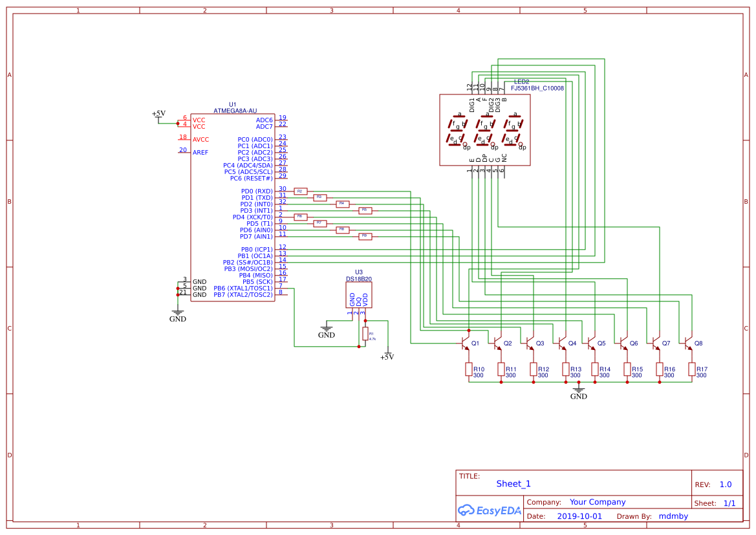Select the GND symbol under the resistor row

point(579,389)
